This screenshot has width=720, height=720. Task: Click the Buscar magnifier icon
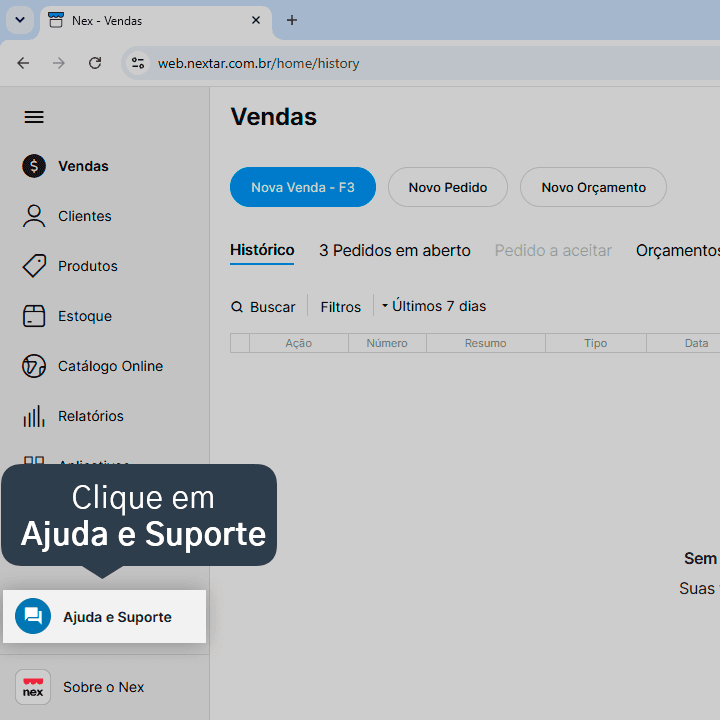pyautogui.click(x=237, y=307)
